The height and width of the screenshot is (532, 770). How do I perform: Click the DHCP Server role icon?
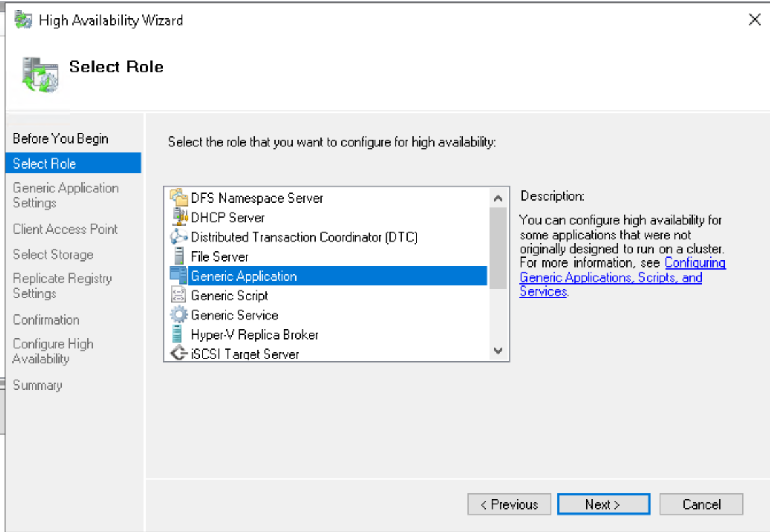click(x=179, y=217)
